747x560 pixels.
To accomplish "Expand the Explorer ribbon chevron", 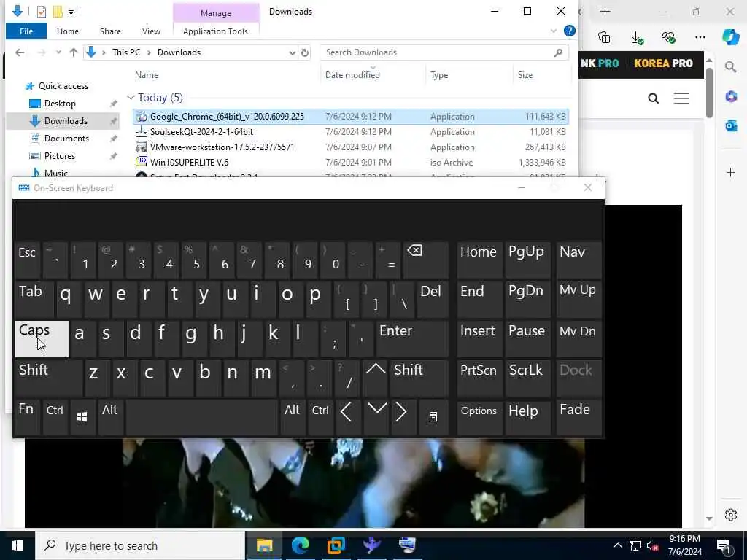I will coord(554,31).
